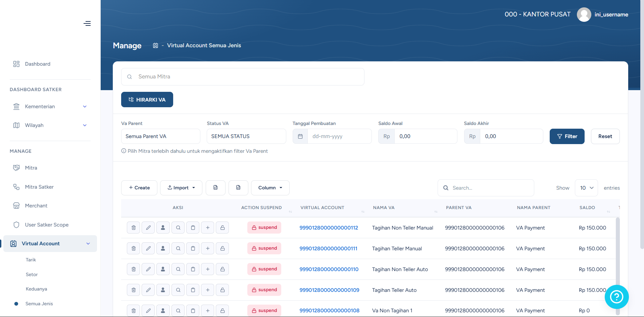This screenshot has height=317, width=644.
Task: Click pencil icon in Va Non Tagihan 1 row
Action: tap(148, 311)
